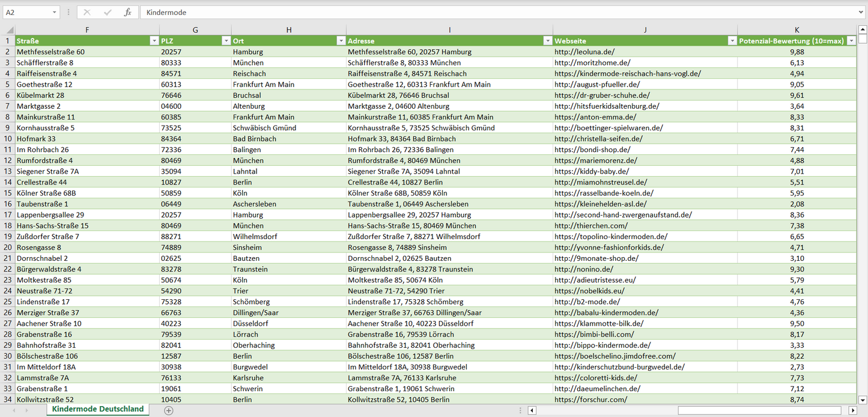Image resolution: width=868 pixels, height=417 pixels.
Task: Open the Potenzial-Bewertung filter dropdown
Action: coord(851,41)
